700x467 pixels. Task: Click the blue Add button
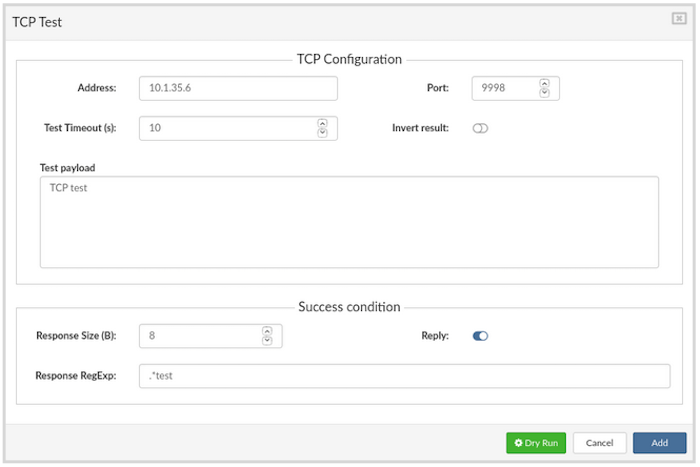659,442
